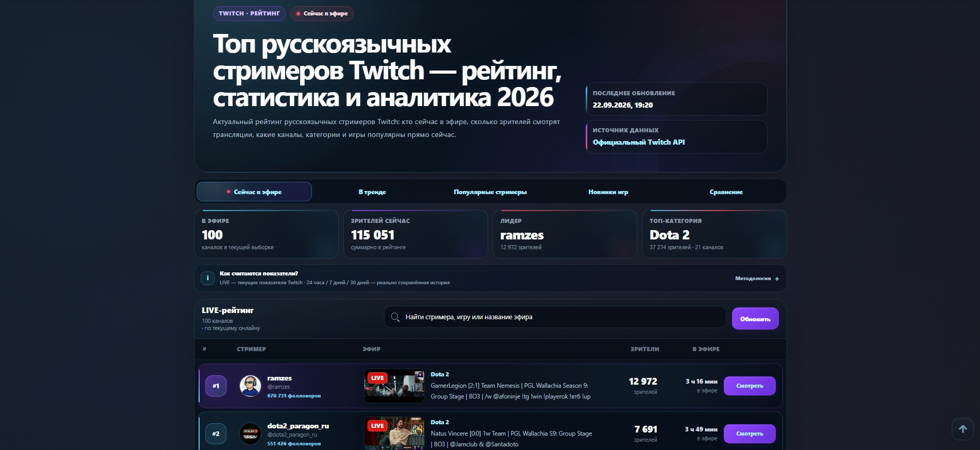Viewport: 980px width, 450px height.
Task: Click '551 426 фолловеров' under dota2_paragon_ru
Action: pos(294,444)
